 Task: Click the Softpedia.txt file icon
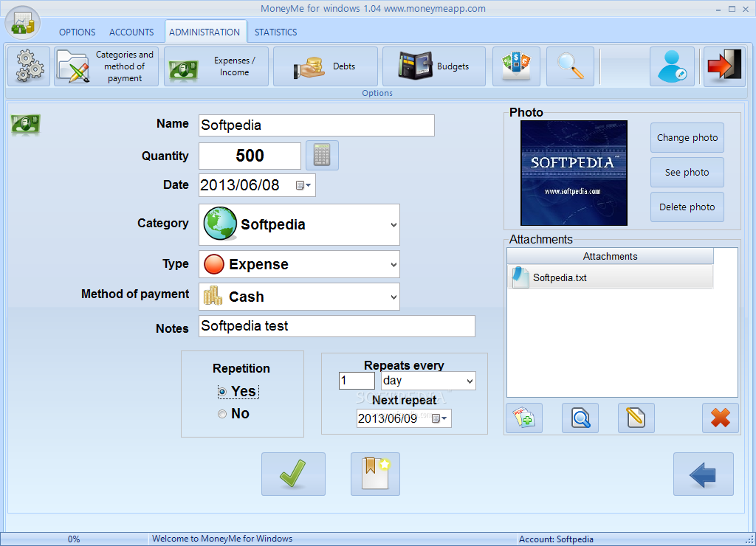coord(520,277)
